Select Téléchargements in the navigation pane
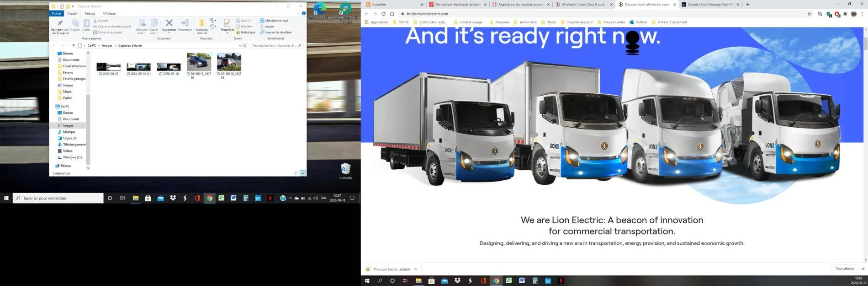 (72, 145)
